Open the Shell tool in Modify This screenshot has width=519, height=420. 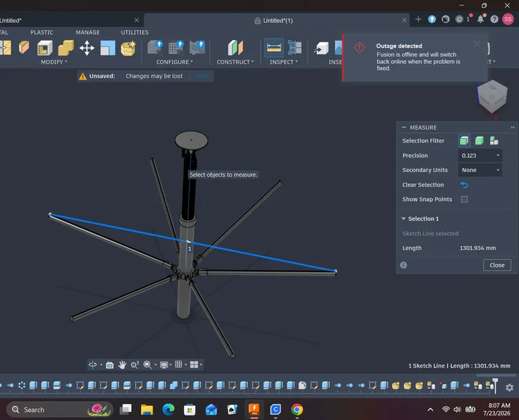(x=44, y=48)
